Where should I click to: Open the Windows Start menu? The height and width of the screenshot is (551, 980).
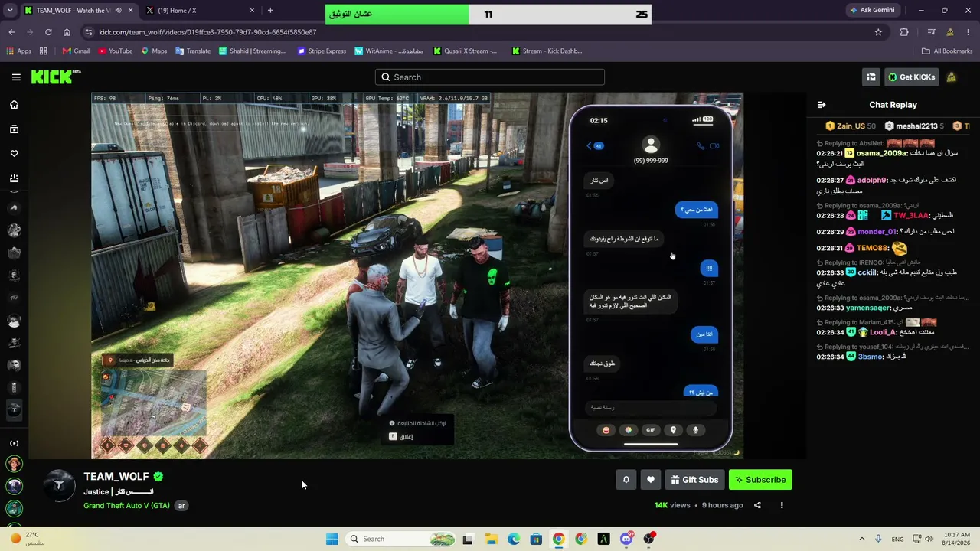(332, 539)
